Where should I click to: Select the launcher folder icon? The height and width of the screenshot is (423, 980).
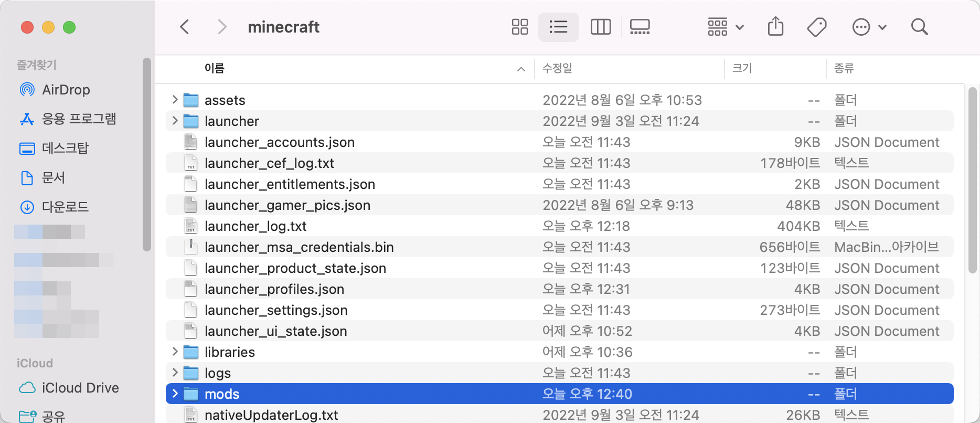[191, 121]
